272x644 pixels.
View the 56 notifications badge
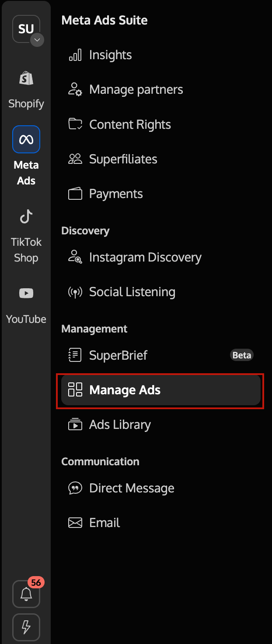coord(36,583)
